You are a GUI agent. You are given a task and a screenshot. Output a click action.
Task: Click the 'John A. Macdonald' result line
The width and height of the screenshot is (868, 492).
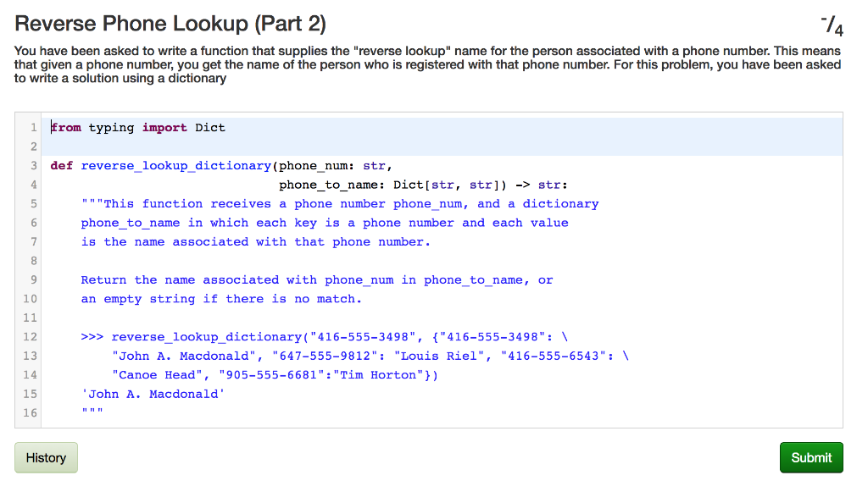pos(153,394)
